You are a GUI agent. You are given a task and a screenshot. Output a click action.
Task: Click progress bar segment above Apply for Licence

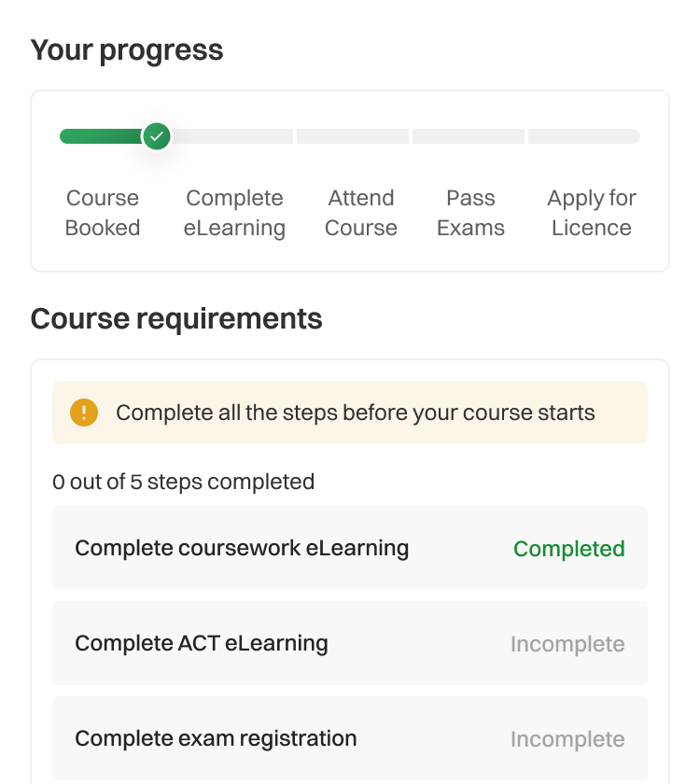pyautogui.click(x=584, y=136)
